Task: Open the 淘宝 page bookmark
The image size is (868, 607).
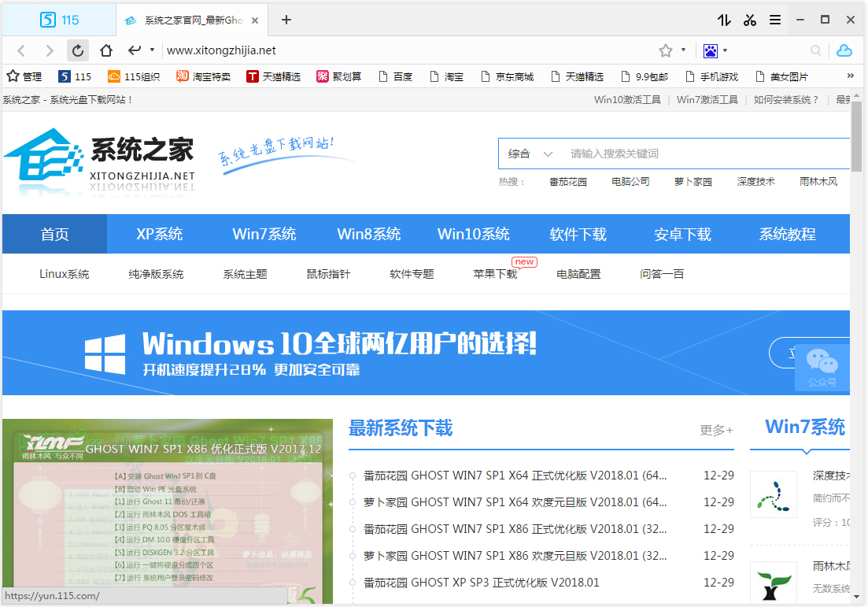Action: tap(446, 76)
